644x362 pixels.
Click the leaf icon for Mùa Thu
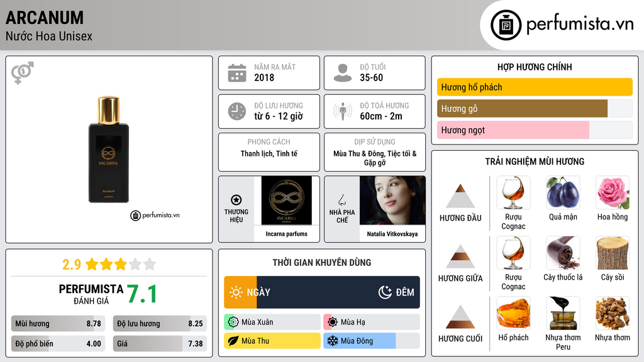[x=233, y=341]
